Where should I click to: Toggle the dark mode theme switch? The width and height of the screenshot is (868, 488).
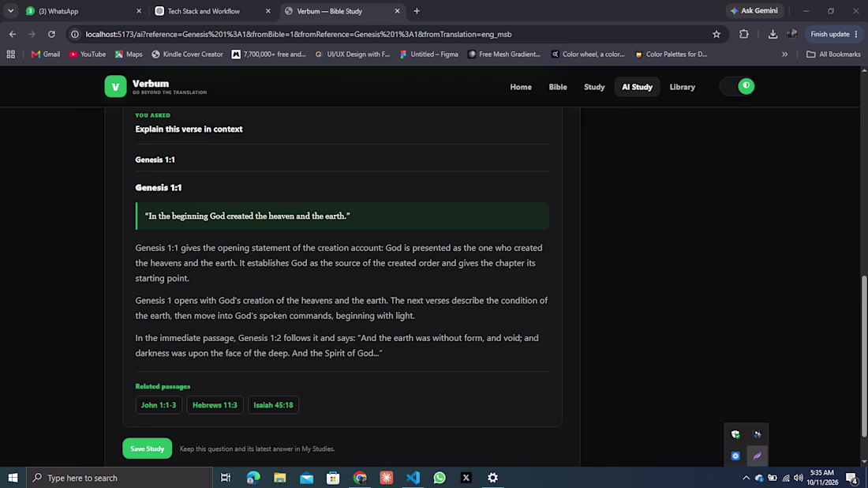[737, 86]
